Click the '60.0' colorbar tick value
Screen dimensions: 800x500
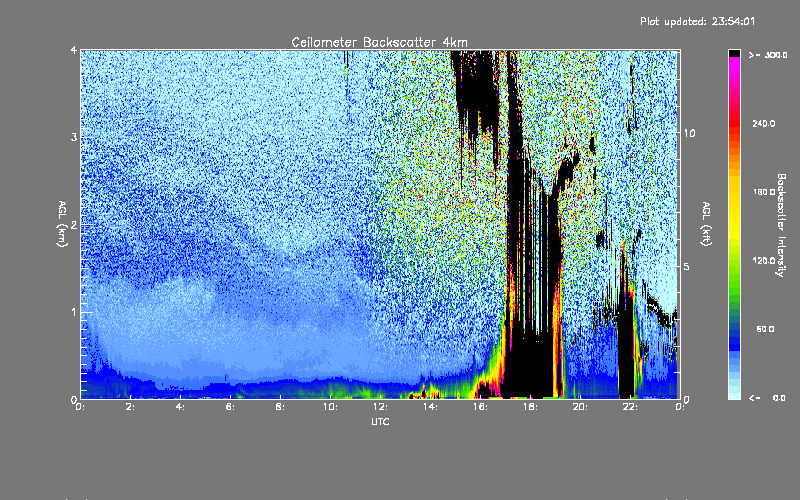[765, 329]
